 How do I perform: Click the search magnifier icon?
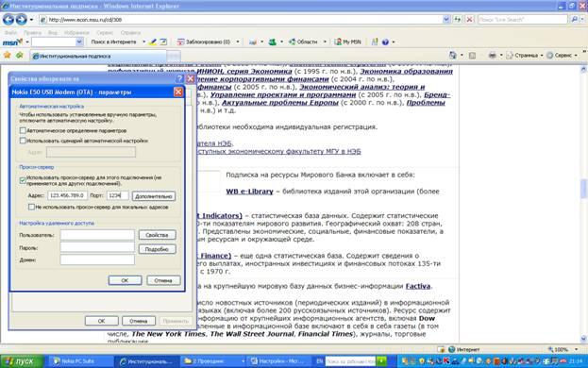point(574,19)
